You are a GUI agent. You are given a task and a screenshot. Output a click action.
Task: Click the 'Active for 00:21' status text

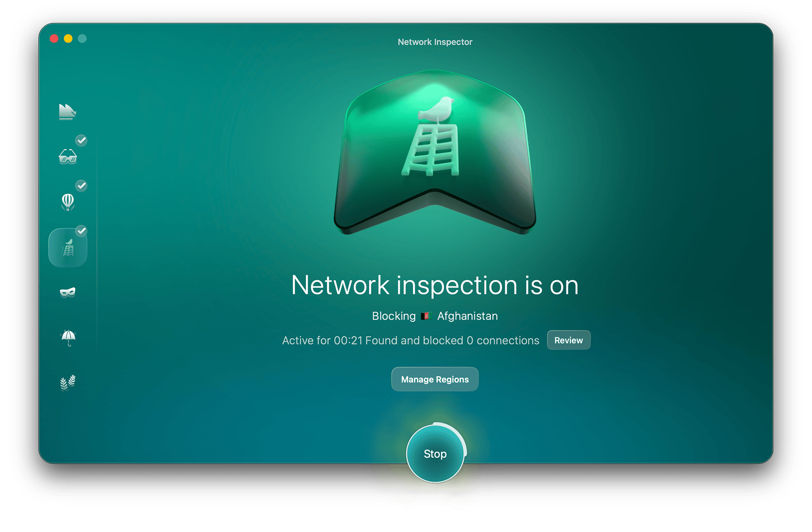tap(322, 340)
